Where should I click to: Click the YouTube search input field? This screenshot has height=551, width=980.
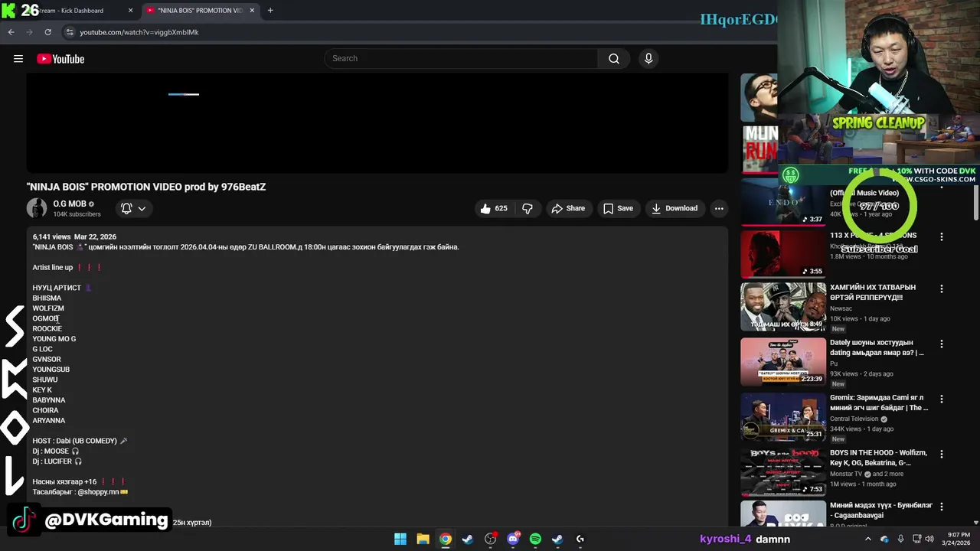[462, 59]
